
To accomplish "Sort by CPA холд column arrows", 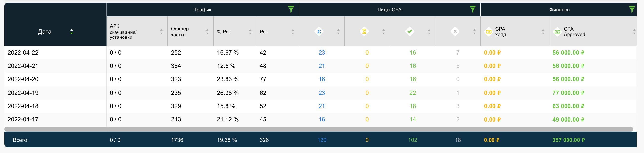I will 543,32.
